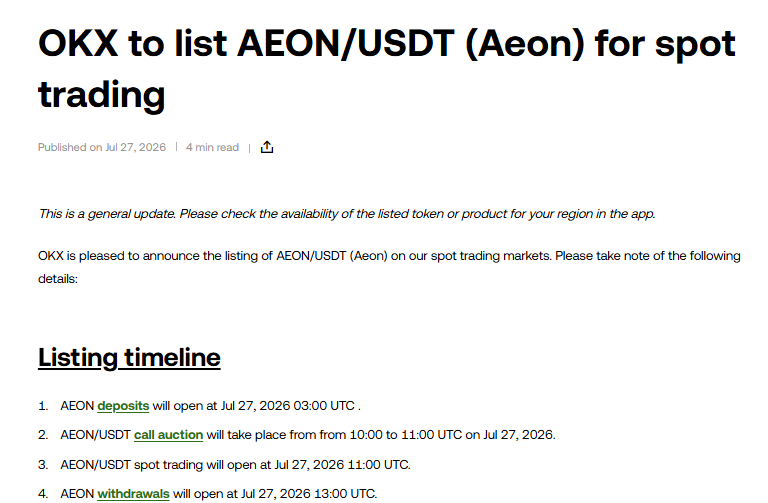Click the OKX is pleased to announce paragraph
This screenshot has height=503, width=768.
389,267
